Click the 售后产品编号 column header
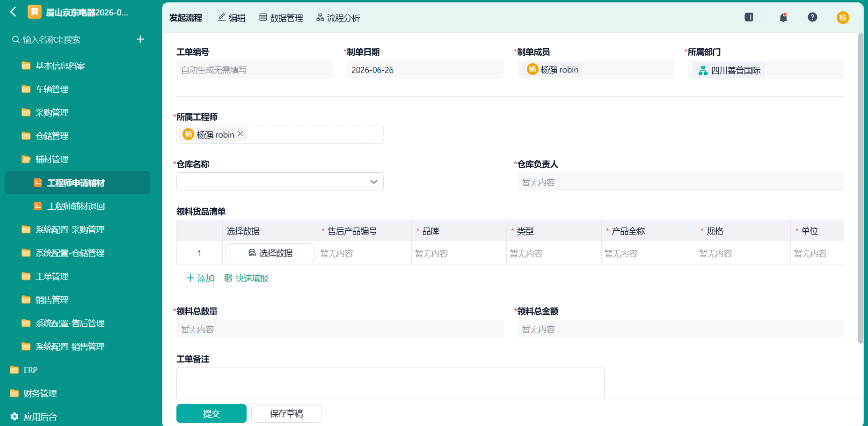This screenshot has height=426, width=868. point(365,231)
